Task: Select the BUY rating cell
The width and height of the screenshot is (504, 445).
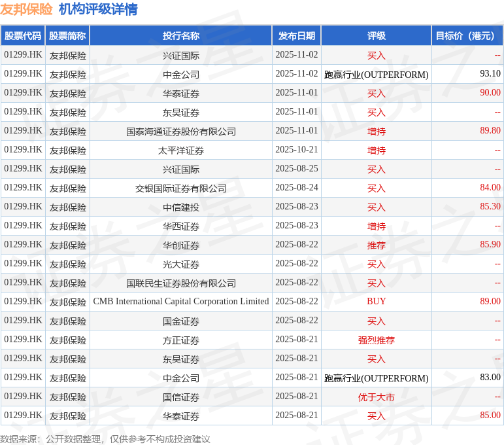Action: 377,302
